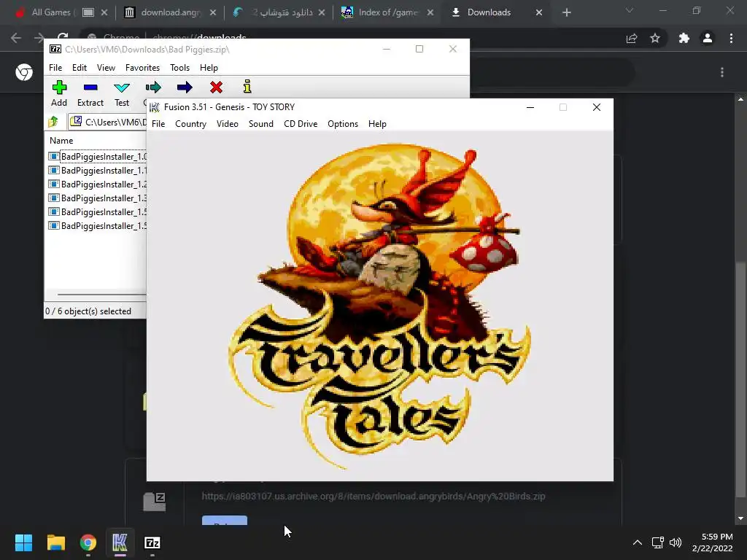The width and height of the screenshot is (747, 560).
Task: Show hidden tray icons chevron
Action: [x=637, y=542]
